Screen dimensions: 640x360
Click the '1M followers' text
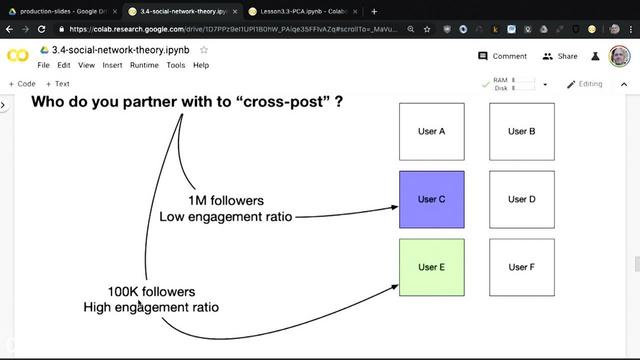[x=226, y=200]
